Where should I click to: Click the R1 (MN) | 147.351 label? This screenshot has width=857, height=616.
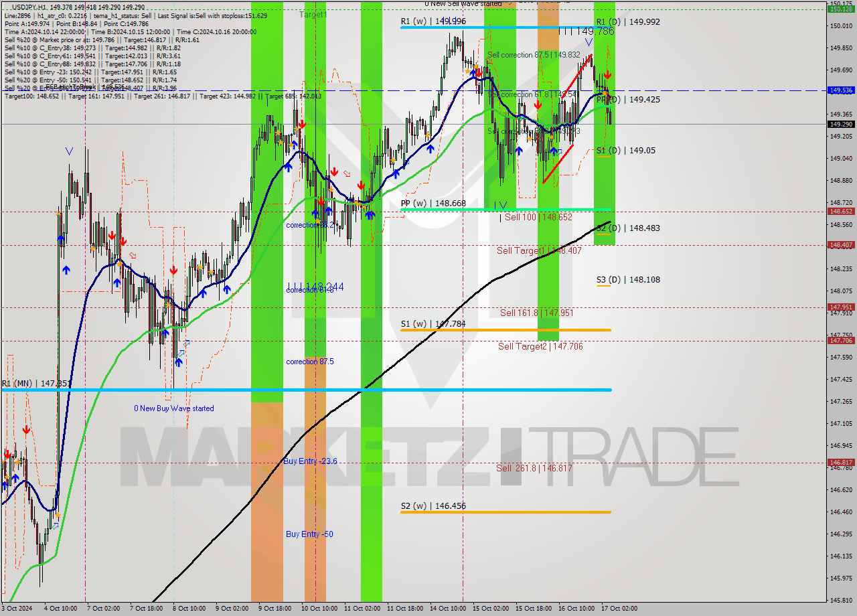pyautogui.click(x=36, y=384)
